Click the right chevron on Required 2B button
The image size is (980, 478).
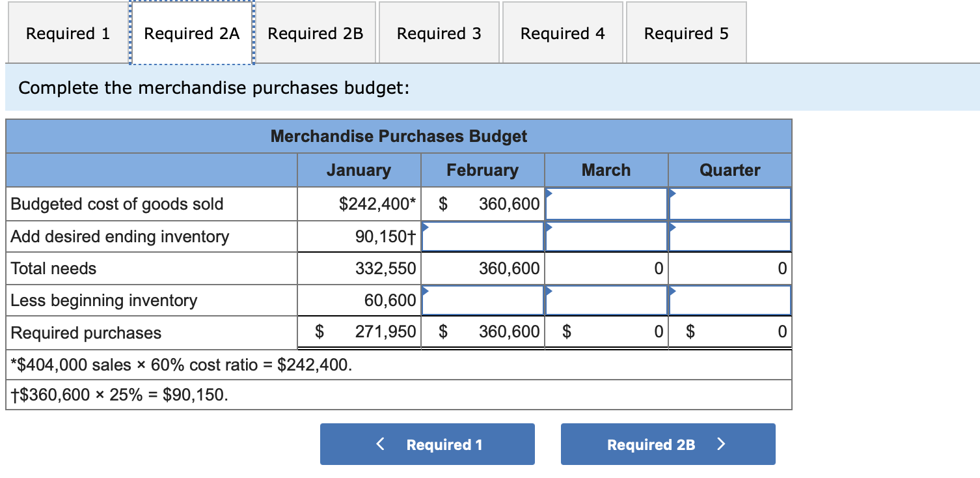point(720,444)
